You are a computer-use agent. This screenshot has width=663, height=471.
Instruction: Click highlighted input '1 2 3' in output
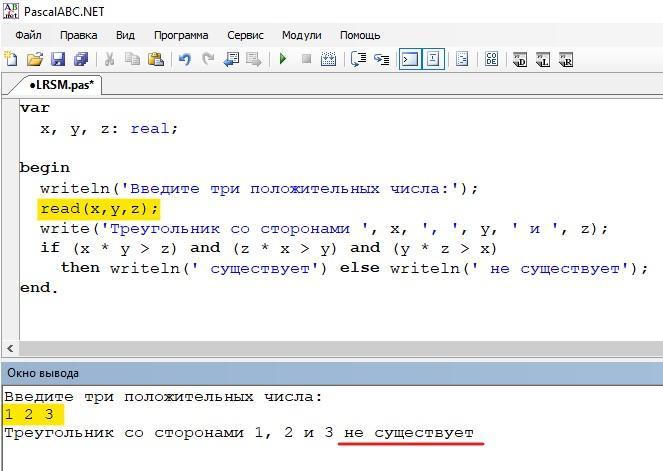33,414
